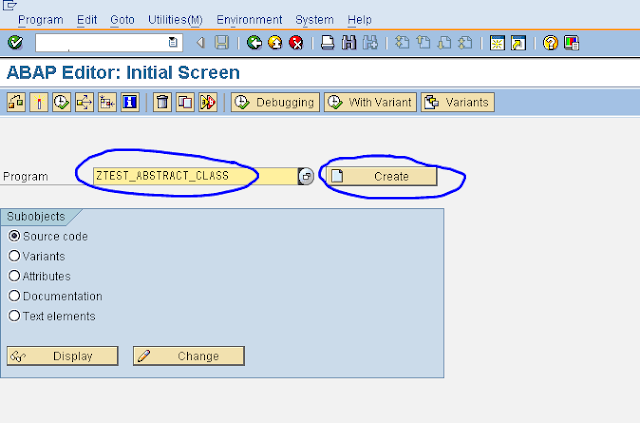Image resolution: width=640 pixels, height=423 pixels.
Task: Click the Where-used list icon
Action: (x=84, y=102)
